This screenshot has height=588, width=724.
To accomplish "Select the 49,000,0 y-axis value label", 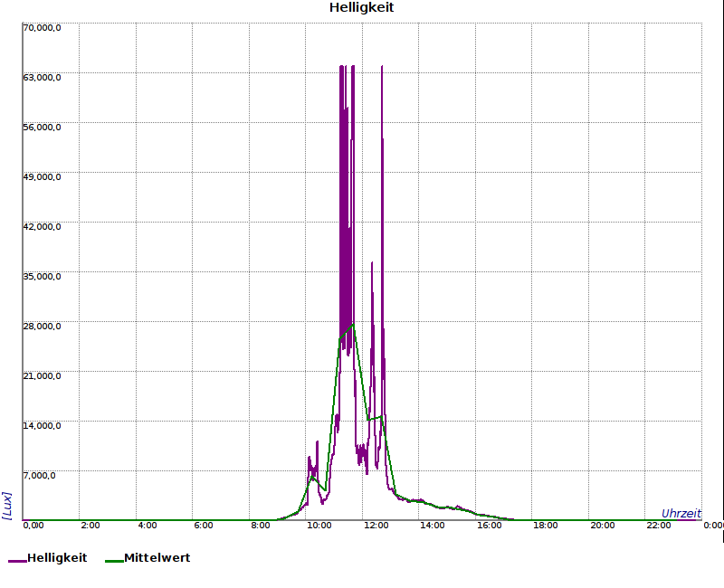I will (x=42, y=177).
